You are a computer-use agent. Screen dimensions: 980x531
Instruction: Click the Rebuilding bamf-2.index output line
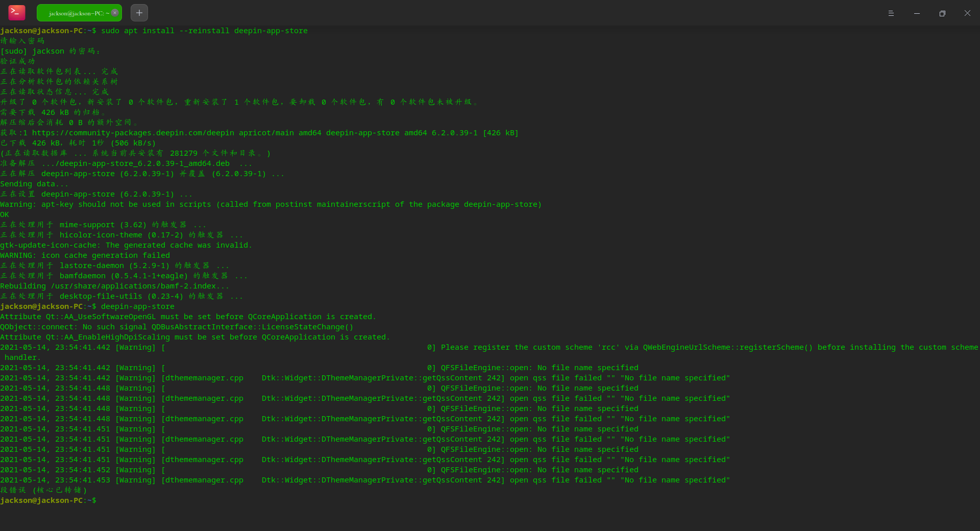[114, 286]
